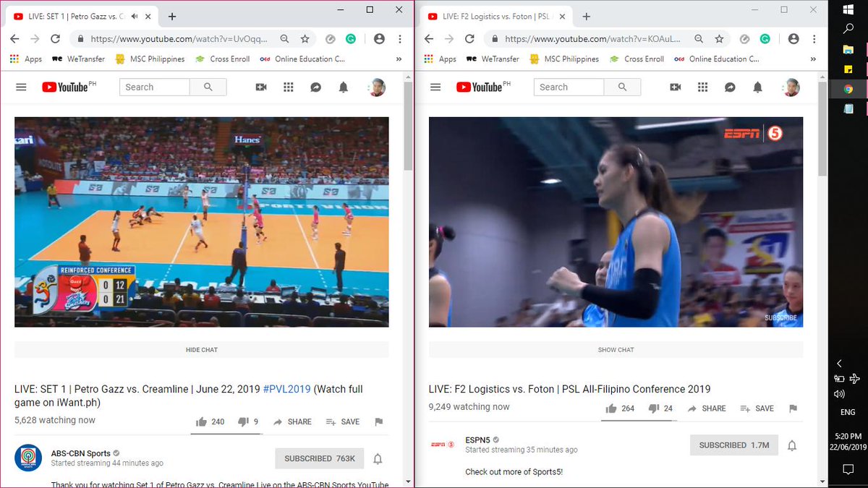Report Petro Gazz video with flag icon
868x488 pixels.
[x=378, y=421]
